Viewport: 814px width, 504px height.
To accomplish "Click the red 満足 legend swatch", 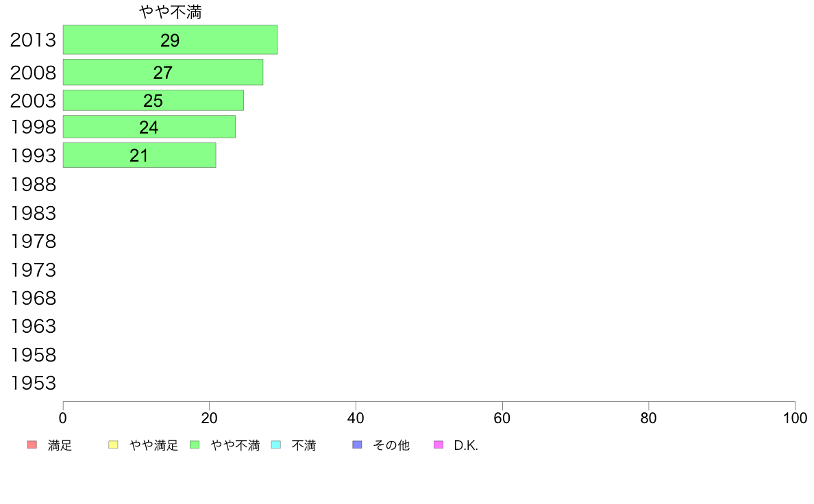I will tap(32, 445).
